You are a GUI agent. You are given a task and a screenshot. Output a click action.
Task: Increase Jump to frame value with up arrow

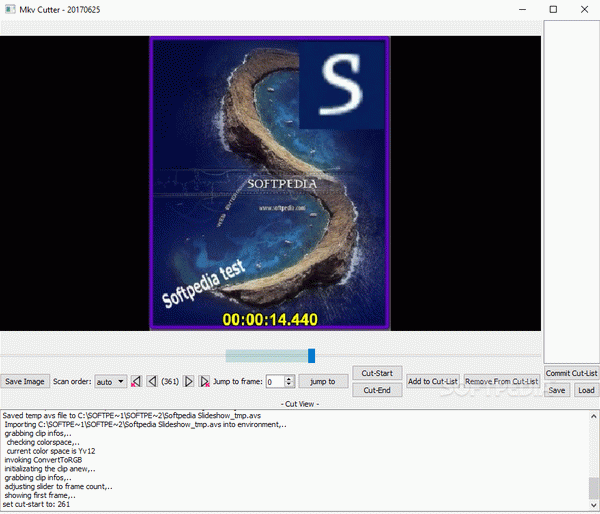tap(289, 379)
